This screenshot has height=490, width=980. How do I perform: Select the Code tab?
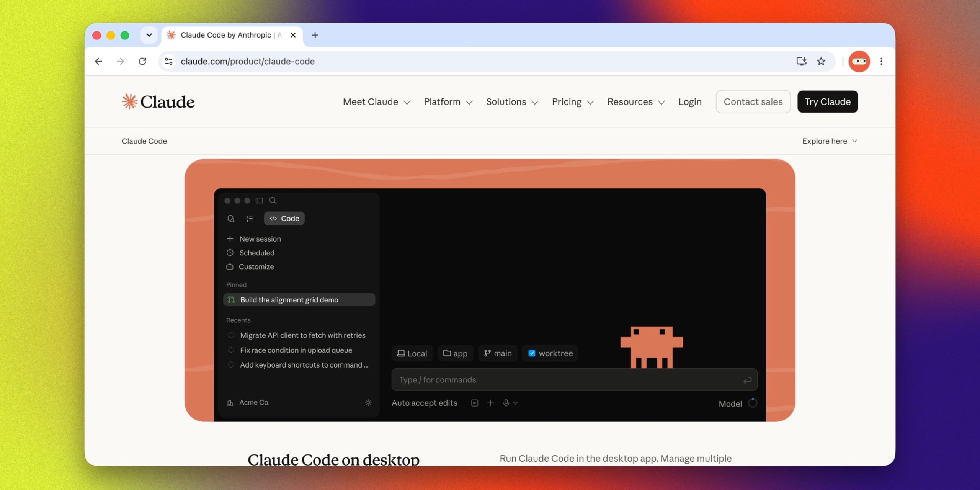tap(284, 219)
